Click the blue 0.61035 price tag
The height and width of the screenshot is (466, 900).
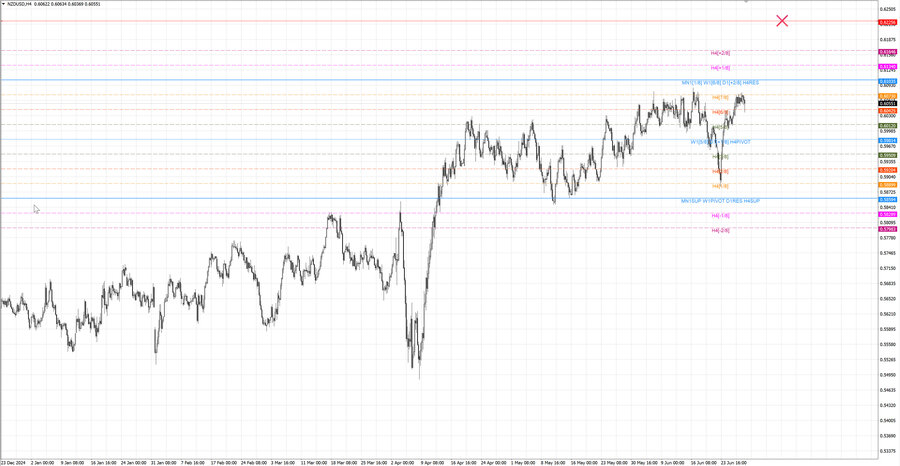click(x=887, y=81)
